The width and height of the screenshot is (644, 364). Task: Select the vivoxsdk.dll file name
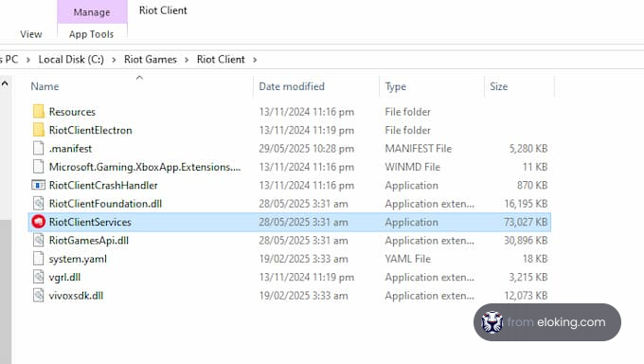point(76,296)
